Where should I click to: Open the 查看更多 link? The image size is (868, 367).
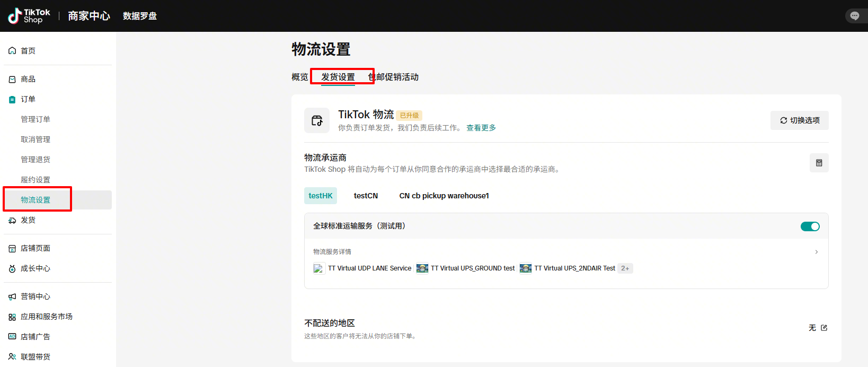pos(481,128)
